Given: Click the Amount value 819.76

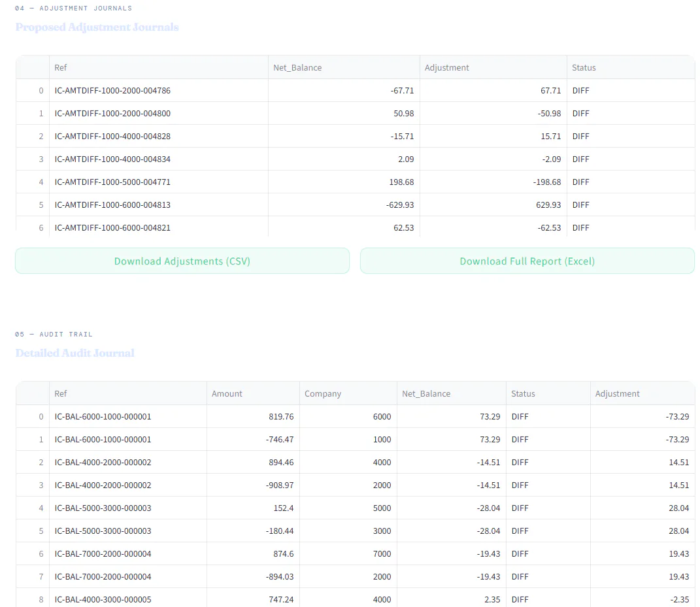Looking at the screenshot, I should click(253, 416).
